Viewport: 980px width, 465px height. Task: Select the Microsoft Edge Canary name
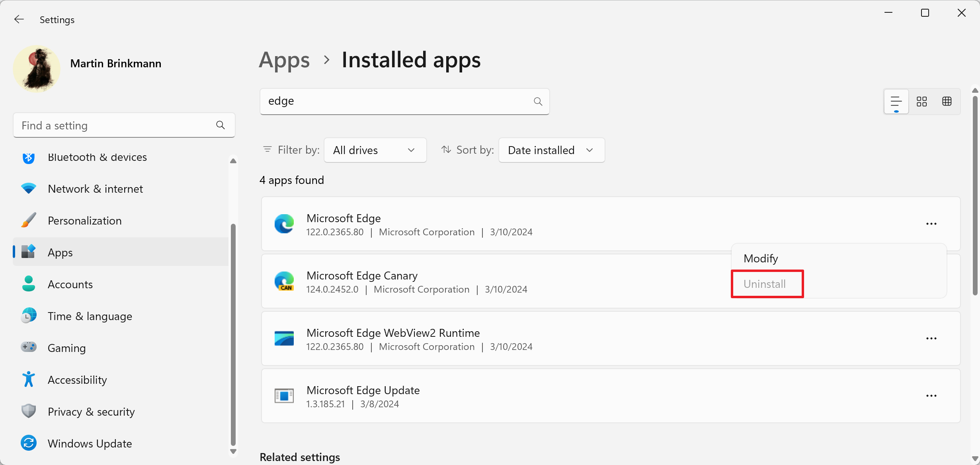pyautogui.click(x=362, y=275)
